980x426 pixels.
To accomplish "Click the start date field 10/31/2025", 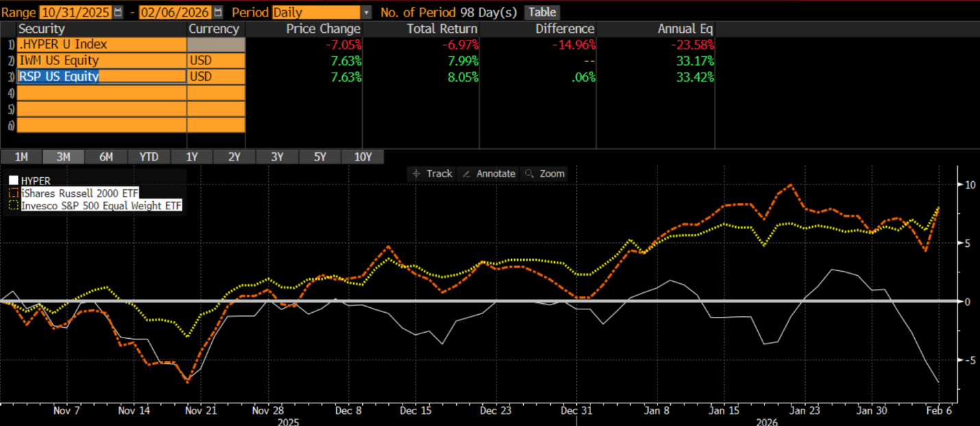I will pos(75,12).
